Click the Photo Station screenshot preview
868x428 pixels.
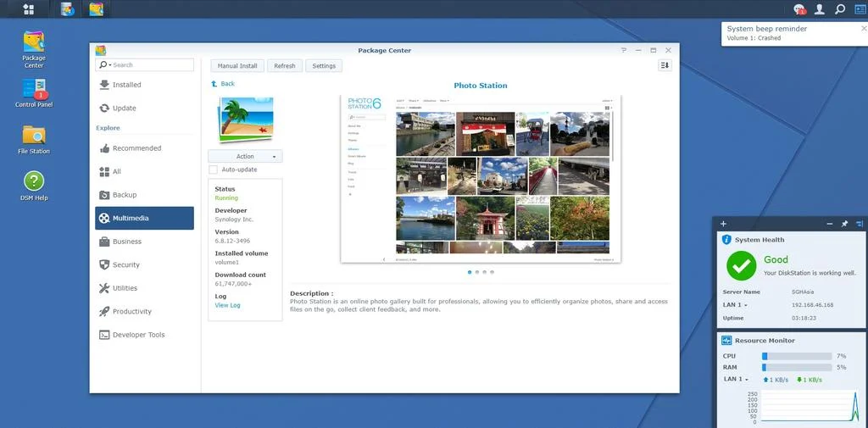point(481,179)
